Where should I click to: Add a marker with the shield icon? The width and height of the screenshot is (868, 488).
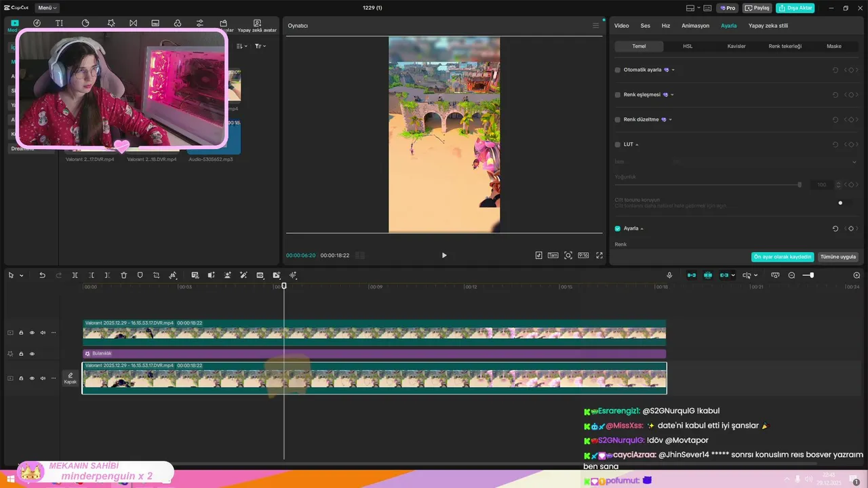click(x=140, y=275)
